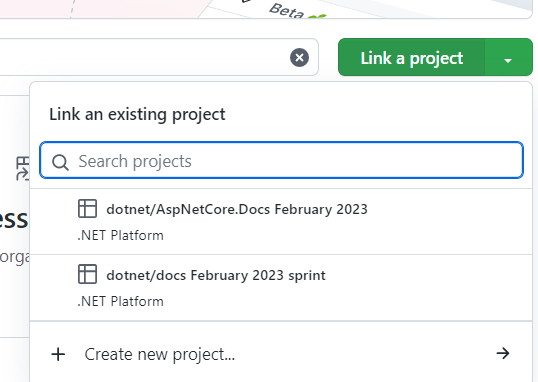The width and height of the screenshot is (538, 382).
Task: Click the plus icon next to Create new project
Action: pos(58,354)
